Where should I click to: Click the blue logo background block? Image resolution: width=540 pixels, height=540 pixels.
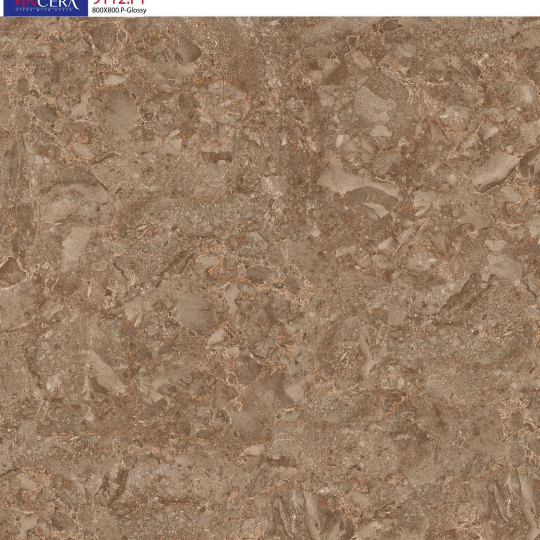(x=46, y=8)
